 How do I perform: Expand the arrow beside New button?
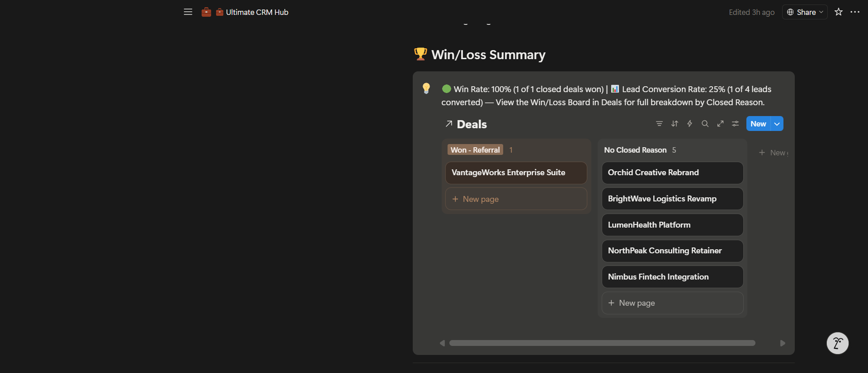point(777,124)
